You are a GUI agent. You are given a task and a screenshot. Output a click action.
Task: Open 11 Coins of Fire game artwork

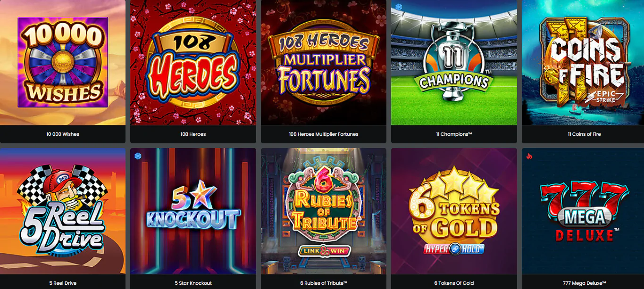[583, 62]
